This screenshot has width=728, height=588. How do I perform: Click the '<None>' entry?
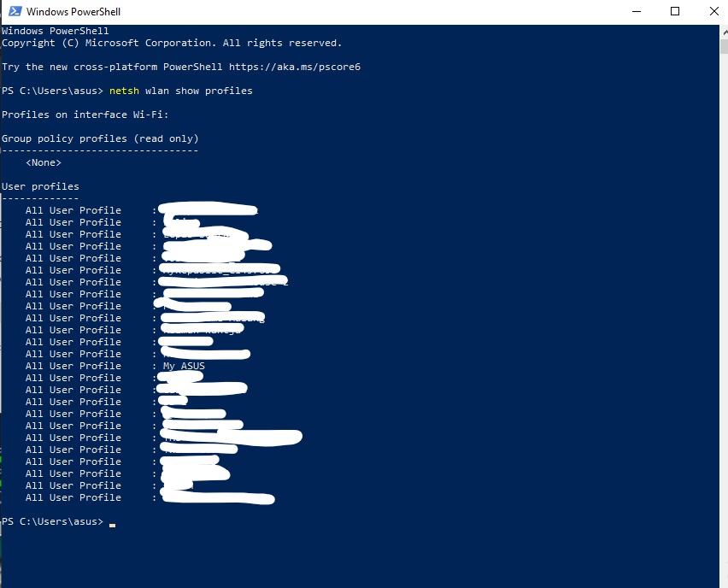pos(44,162)
